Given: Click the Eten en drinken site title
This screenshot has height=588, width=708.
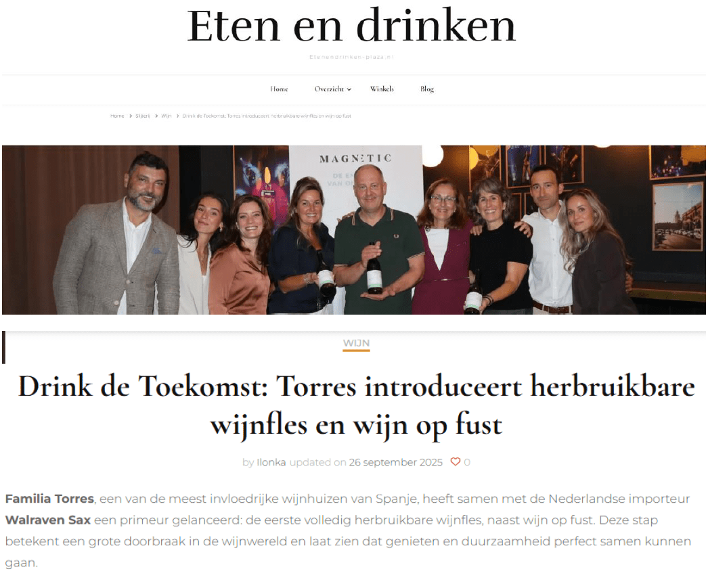Looking at the screenshot, I should (x=351, y=26).
